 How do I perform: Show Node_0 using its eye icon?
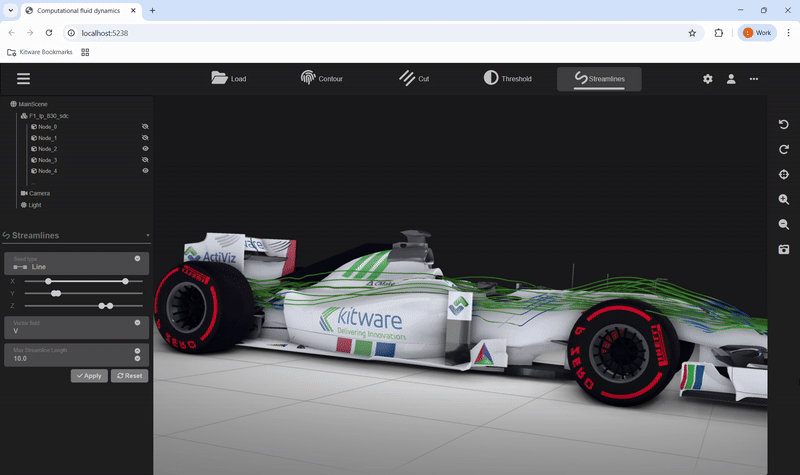[145, 127]
